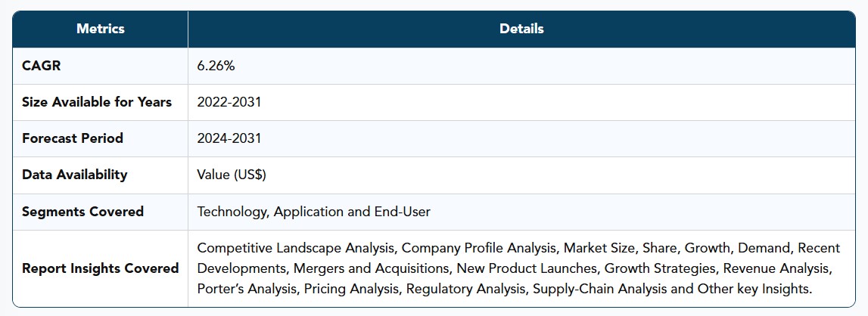Click the Technology, Application and End-User text
868x316 pixels.
[314, 212]
